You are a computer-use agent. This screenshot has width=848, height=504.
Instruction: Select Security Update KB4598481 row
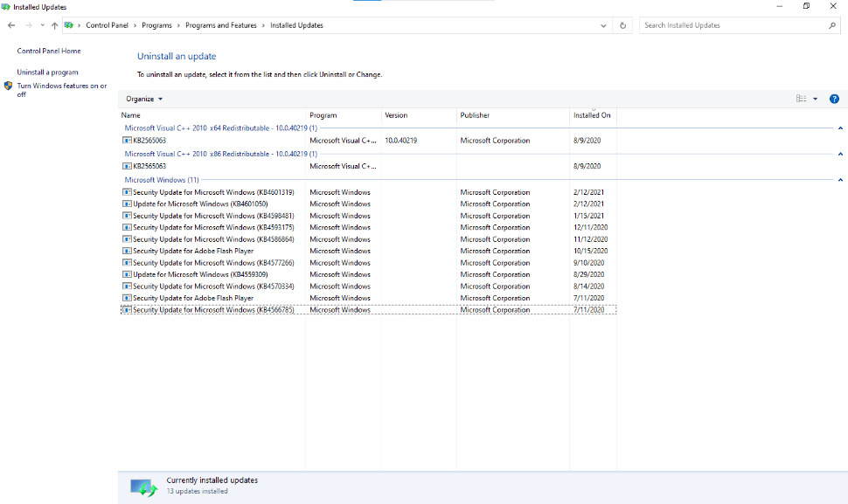coord(368,216)
